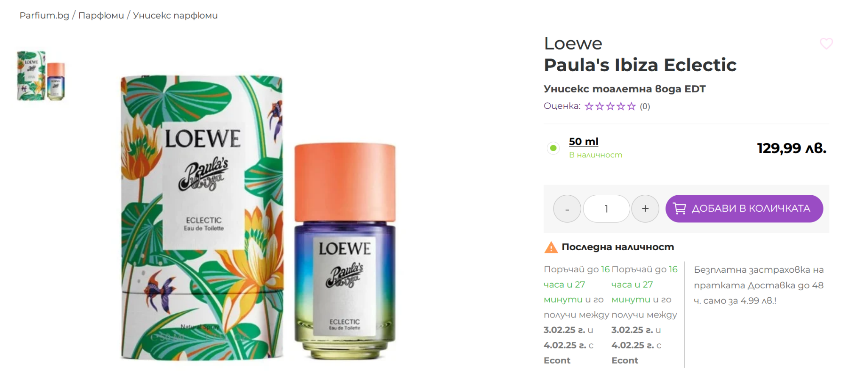Click the Loewe brand name
The width and height of the screenshot is (868, 390).
(x=573, y=44)
